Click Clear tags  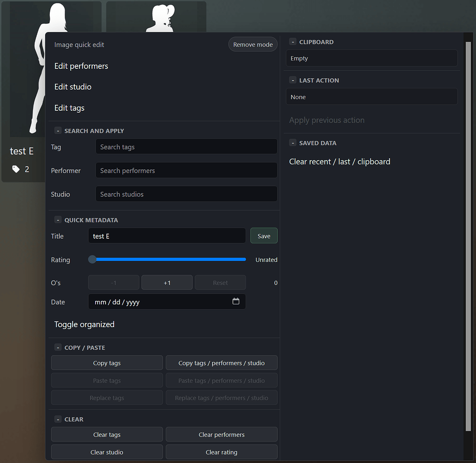107,435
